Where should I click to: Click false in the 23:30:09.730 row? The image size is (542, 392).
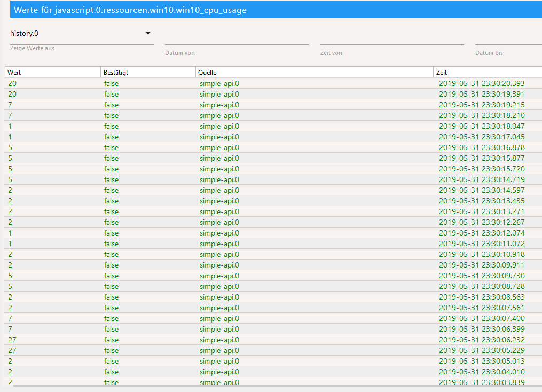coord(111,276)
